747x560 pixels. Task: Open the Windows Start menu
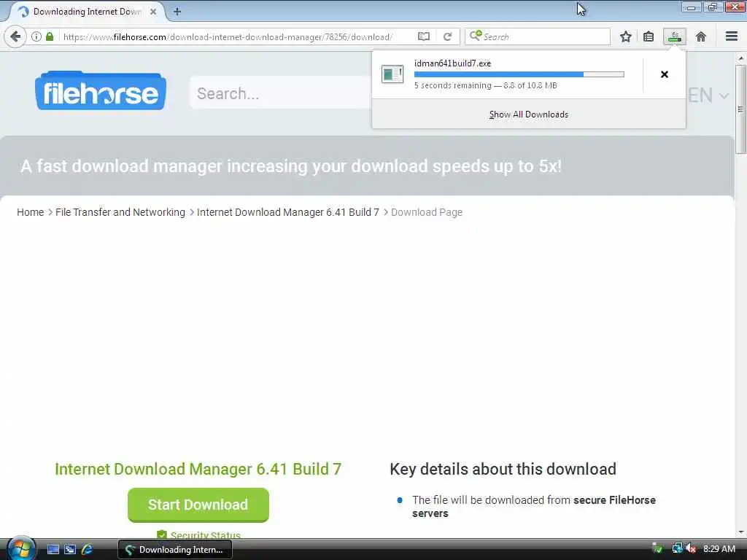[x=21, y=548]
